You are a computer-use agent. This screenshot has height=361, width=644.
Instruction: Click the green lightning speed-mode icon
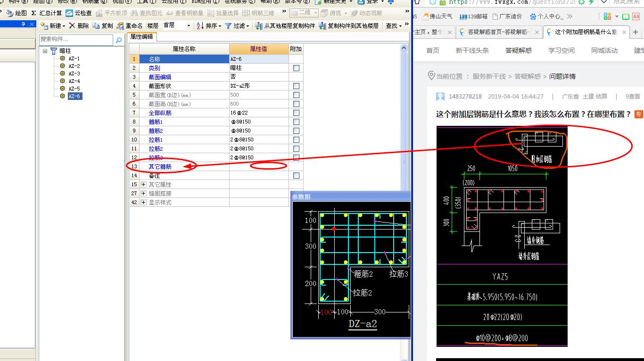[591, 2]
